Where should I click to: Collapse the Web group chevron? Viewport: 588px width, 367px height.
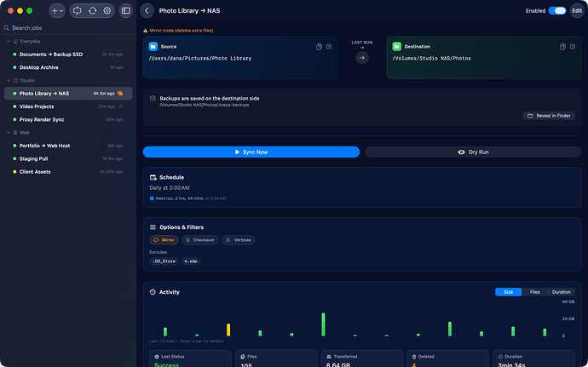click(x=9, y=132)
